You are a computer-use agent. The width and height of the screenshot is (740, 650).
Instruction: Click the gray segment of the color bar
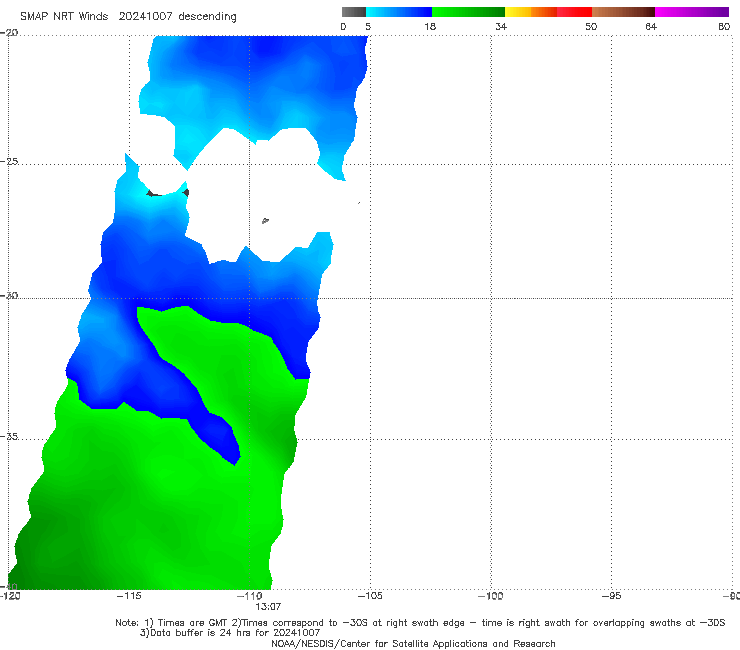click(353, 12)
